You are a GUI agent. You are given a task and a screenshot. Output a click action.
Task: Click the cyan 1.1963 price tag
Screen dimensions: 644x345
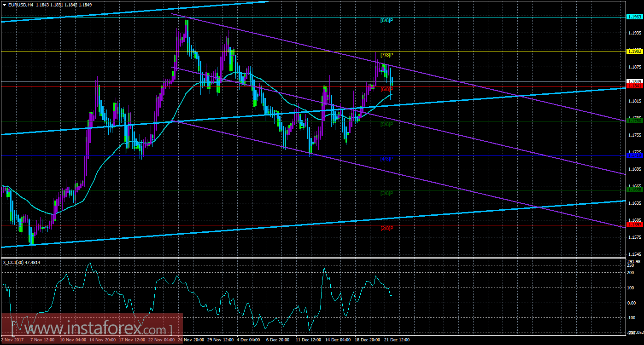pos(634,17)
